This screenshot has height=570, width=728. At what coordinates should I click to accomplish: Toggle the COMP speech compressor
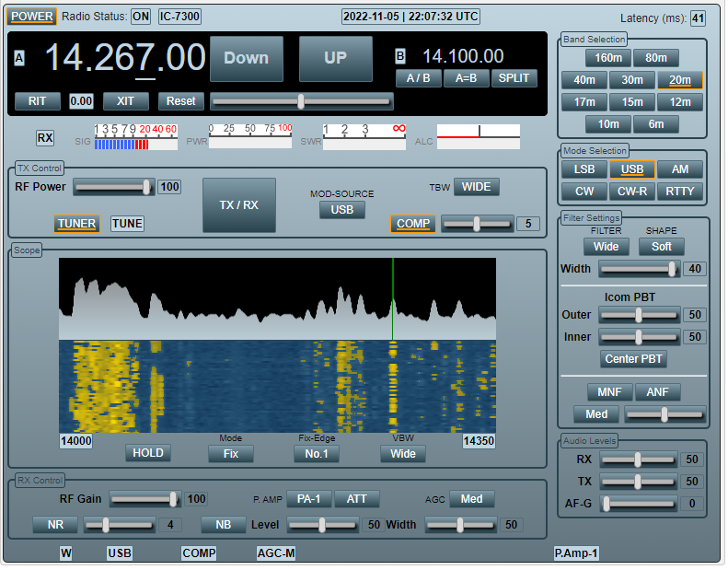[x=414, y=225]
